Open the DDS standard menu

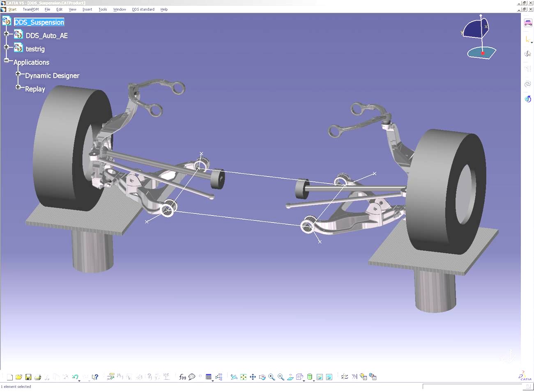coord(143,9)
